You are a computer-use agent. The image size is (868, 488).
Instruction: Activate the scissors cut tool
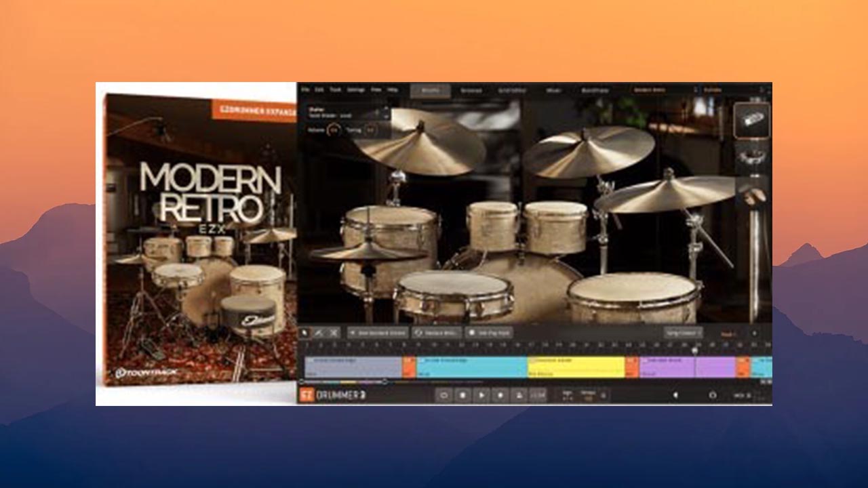point(333,333)
